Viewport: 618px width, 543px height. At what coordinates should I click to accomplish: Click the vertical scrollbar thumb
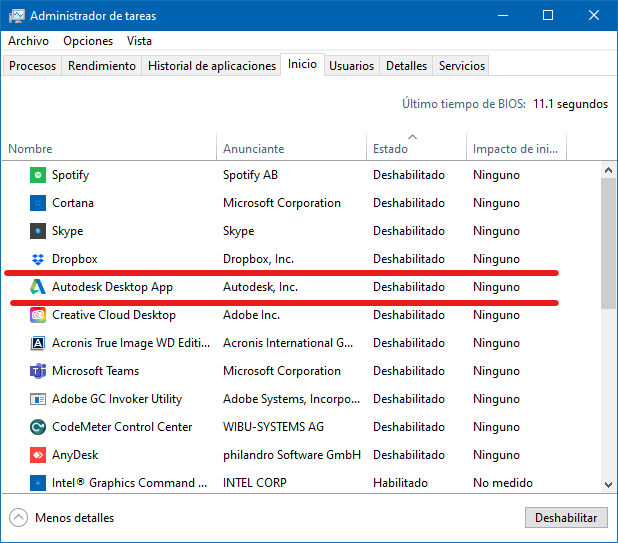[608, 243]
